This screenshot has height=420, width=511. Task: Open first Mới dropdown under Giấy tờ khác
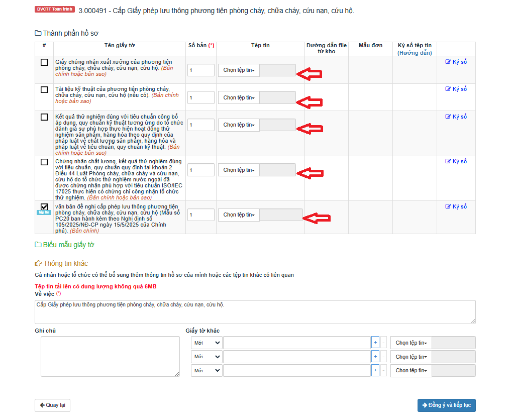click(207, 343)
